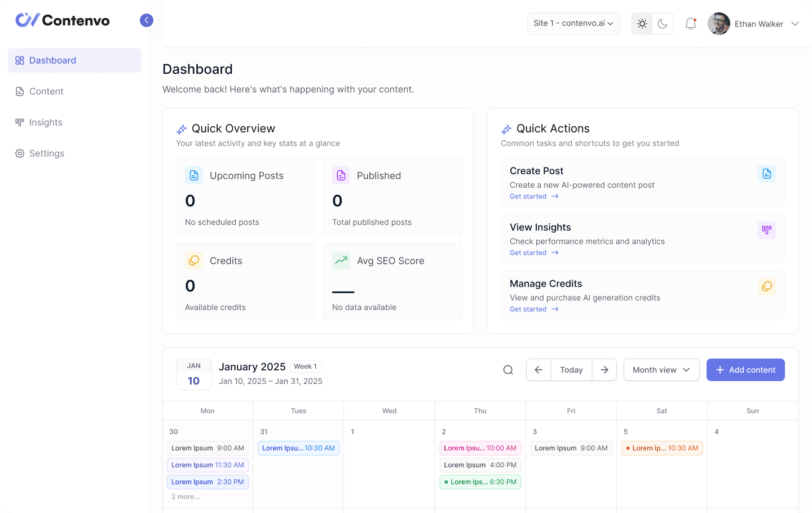Open the Content section icon in sidebar
The height and width of the screenshot is (513, 812).
pyautogui.click(x=19, y=91)
